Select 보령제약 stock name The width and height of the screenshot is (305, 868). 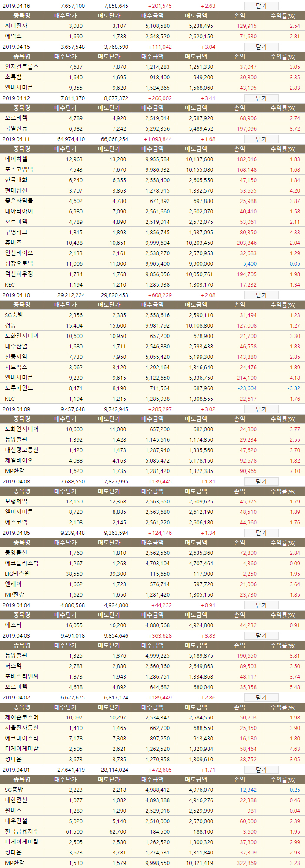16,502
